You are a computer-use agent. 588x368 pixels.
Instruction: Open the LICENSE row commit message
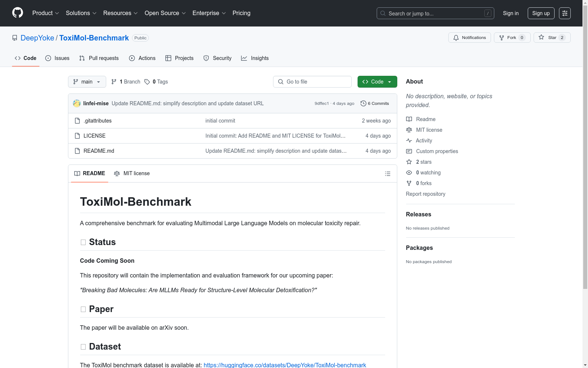(x=275, y=136)
